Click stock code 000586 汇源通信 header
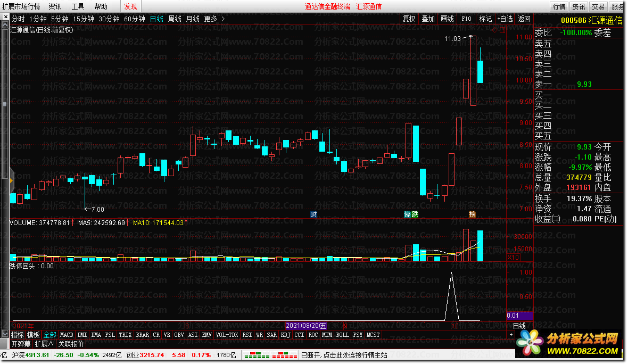The width and height of the screenshot is (628, 364). point(591,20)
